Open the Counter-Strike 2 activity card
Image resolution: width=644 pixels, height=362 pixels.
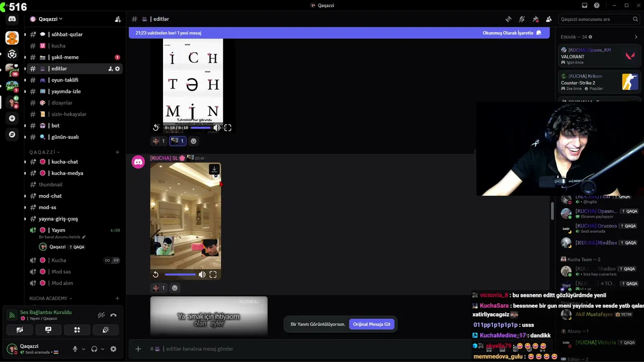pyautogui.click(x=600, y=82)
